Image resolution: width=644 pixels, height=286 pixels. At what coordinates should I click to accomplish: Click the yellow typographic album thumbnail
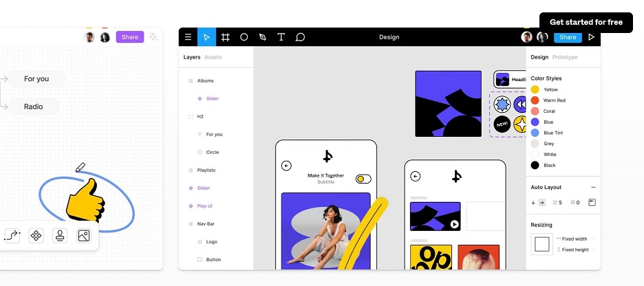tap(431, 257)
